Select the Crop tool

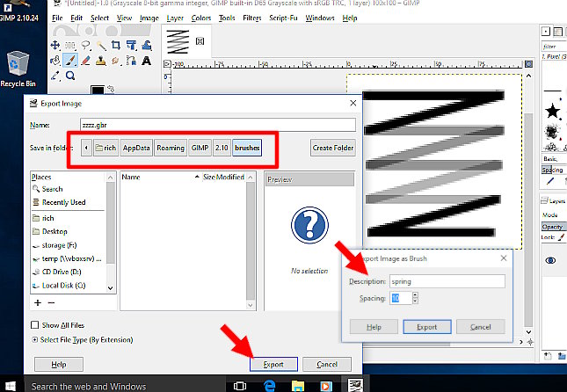click(116, 45)
